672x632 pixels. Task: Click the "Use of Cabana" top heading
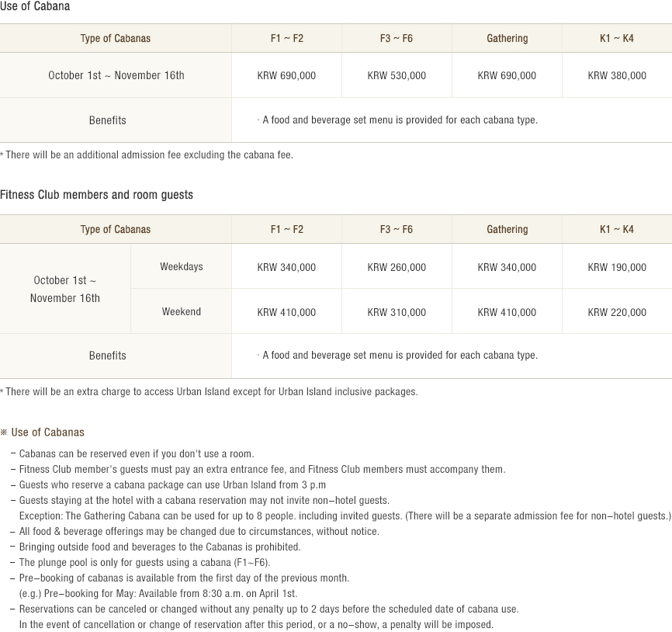point(35,6)
